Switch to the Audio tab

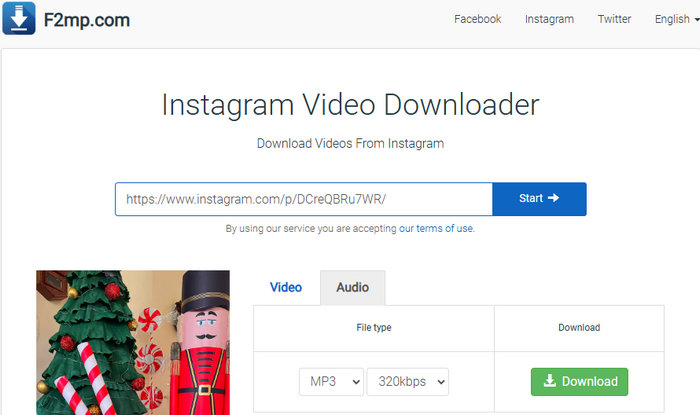[x=353, y=287]
